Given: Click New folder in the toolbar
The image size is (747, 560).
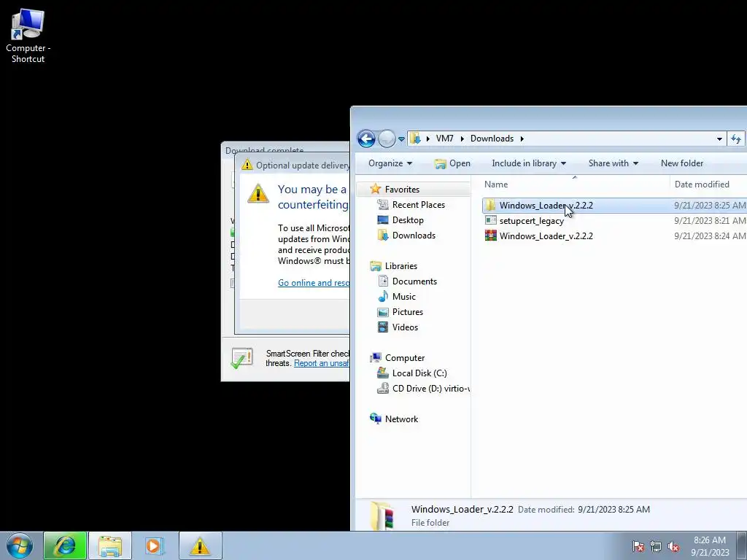Looking at the screenshot, I should pyautogui.click(x=682, y=163).
